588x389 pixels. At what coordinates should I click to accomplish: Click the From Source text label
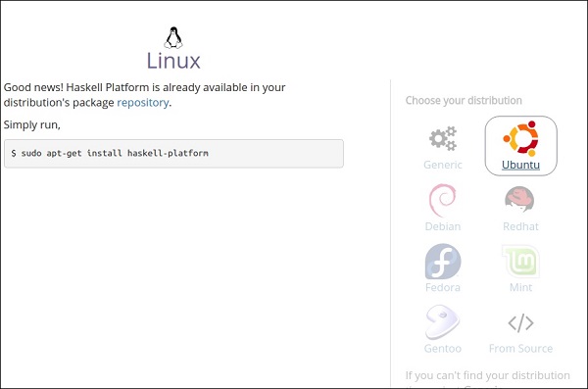(x=521, y=349)
